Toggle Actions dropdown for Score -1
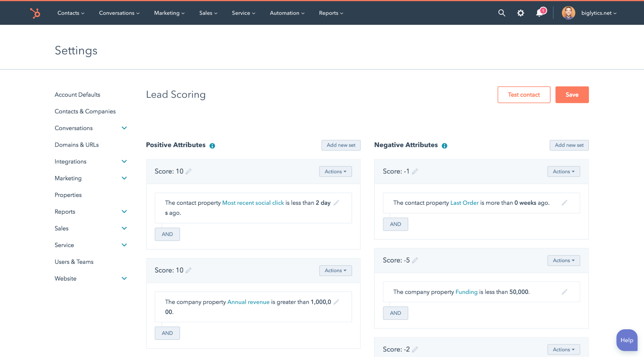The width and height of the screenshot is (644, 357). [563, 171]
